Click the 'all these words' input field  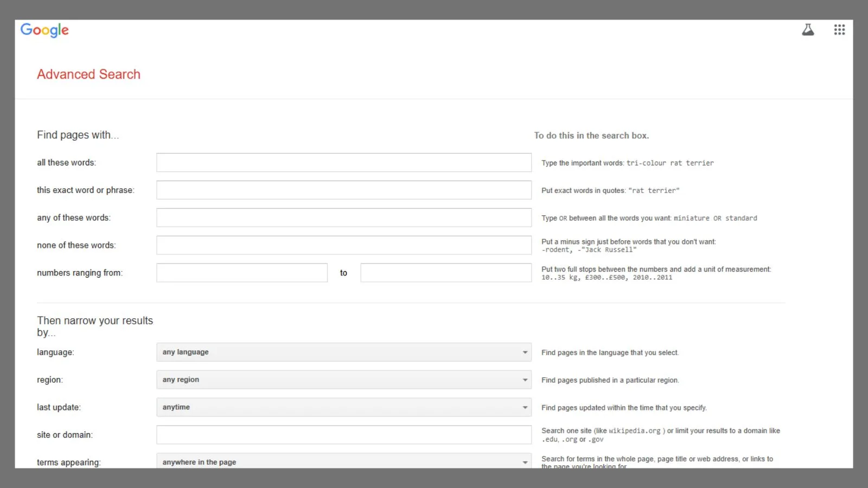(x=344, y=163)
